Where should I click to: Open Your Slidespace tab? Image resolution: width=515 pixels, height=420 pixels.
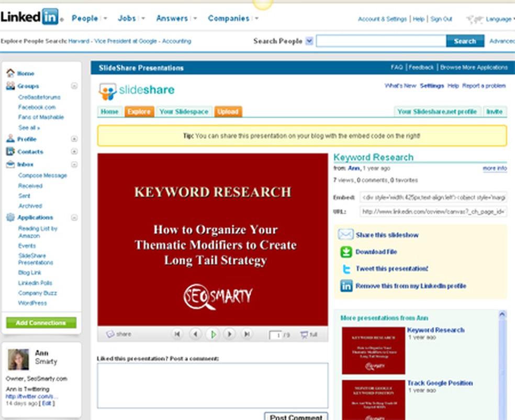[184, 111]
